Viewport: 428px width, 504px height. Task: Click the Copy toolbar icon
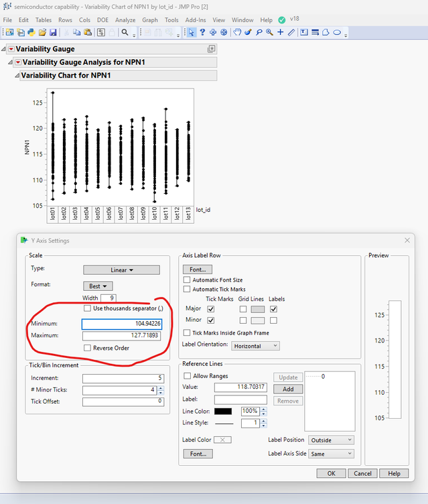76,32
